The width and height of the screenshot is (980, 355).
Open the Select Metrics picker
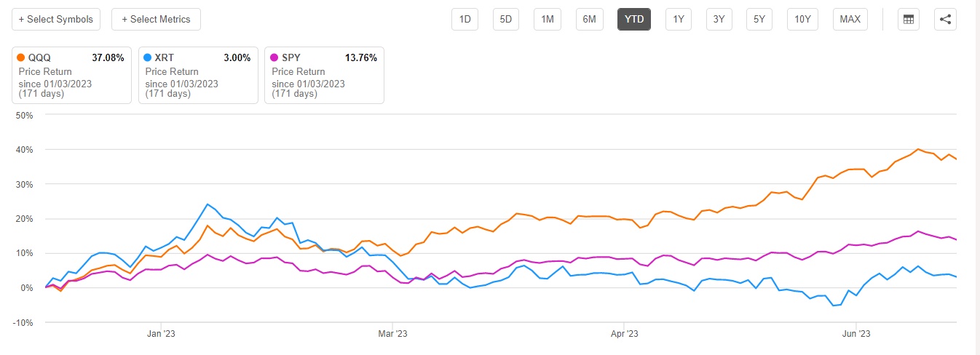pyautogui.click(x=156, y=20)
